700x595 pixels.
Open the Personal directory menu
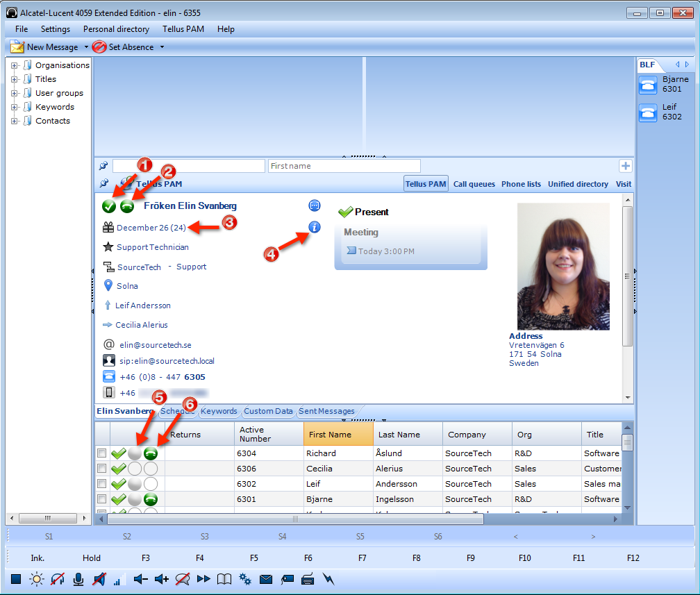pyautogui.click(x=116, y=29)
